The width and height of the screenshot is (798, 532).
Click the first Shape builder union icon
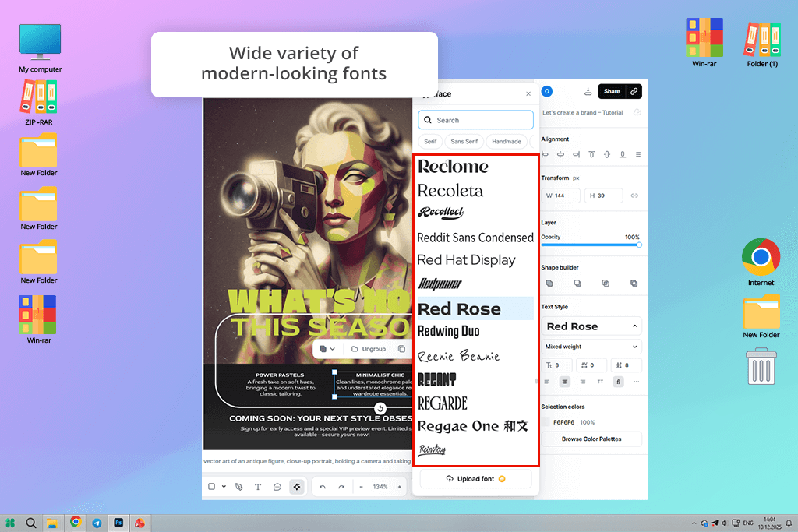(549, 284)
